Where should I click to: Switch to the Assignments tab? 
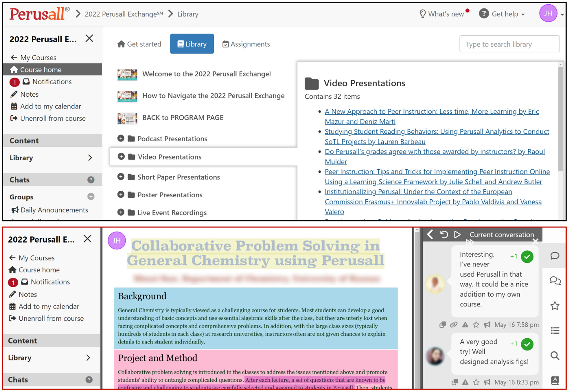coord(246,44)
